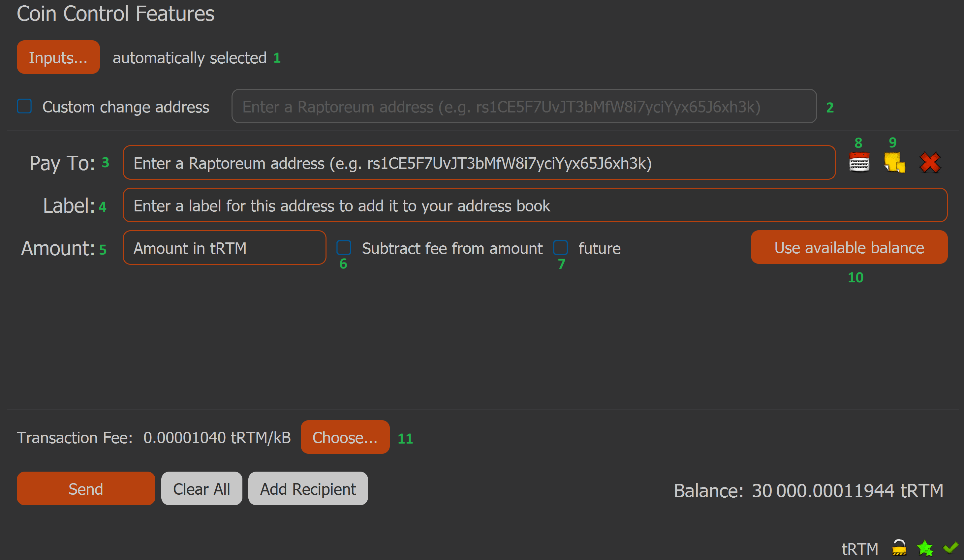Click the wallet lock status icon
The image size is (964, 560).
899,548
